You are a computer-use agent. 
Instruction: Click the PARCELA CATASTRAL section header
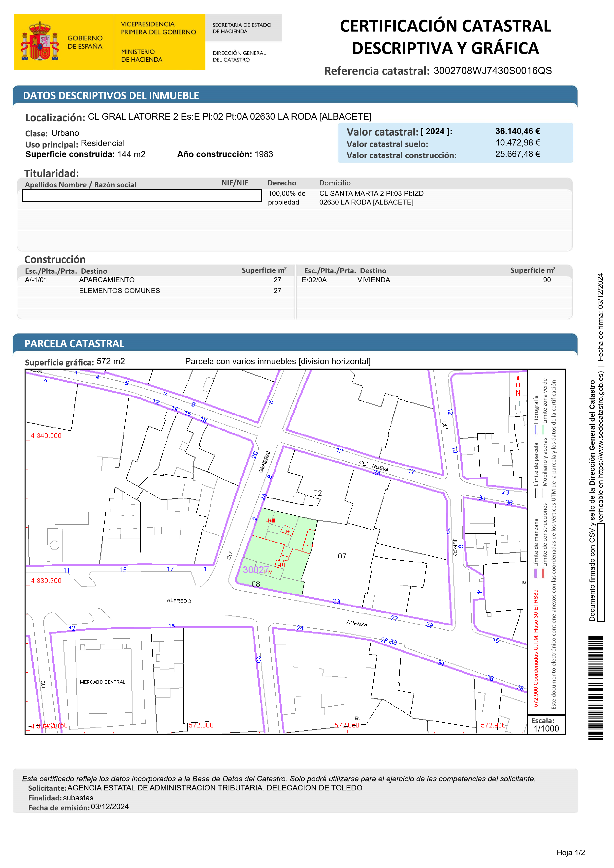click(74, 343)
